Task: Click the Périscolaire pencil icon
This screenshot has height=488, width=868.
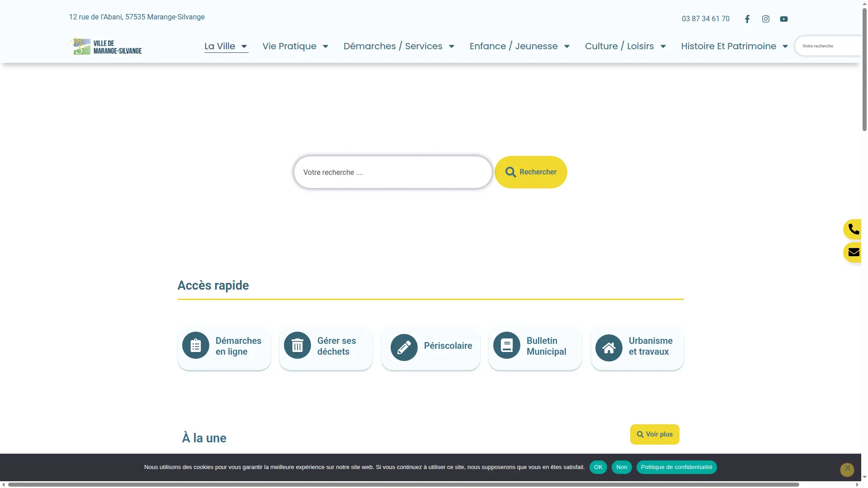Action: pos(404,347)
